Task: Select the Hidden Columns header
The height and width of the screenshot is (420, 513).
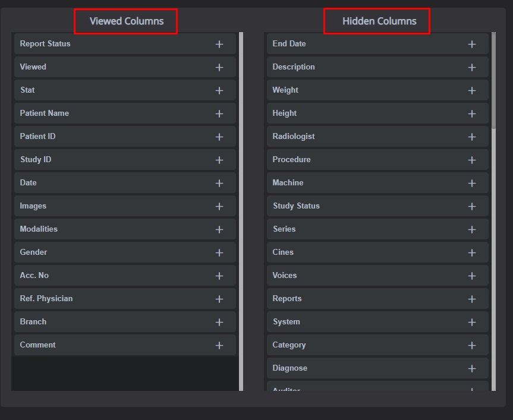Action: [379, 21]
